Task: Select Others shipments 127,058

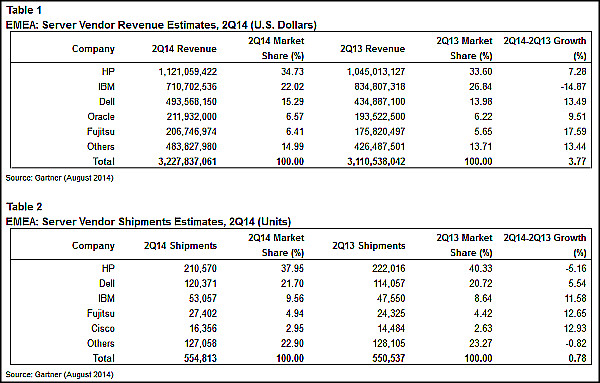Action: tap(200, 343)
